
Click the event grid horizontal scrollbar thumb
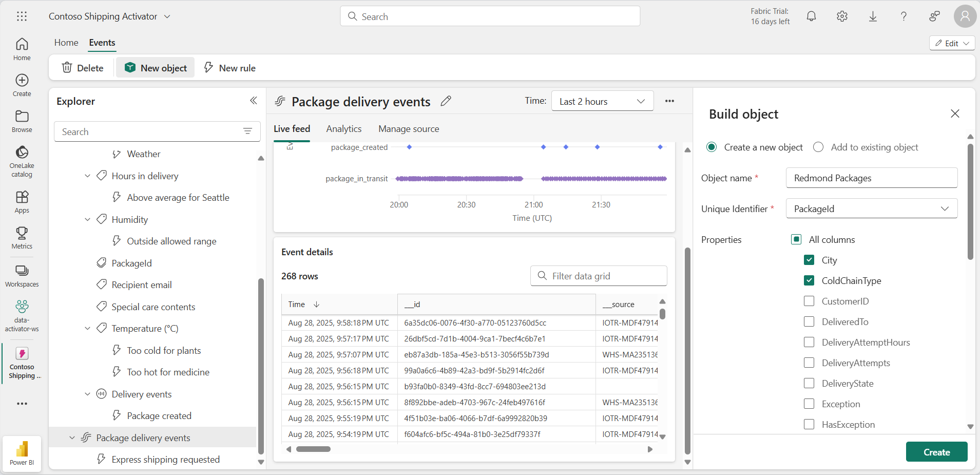(x=313, y=449)
